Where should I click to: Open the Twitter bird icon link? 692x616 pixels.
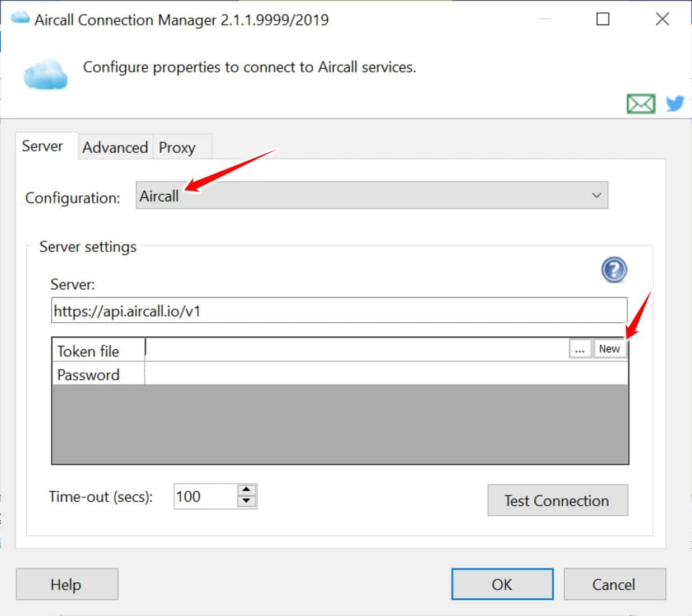[675, 104]
